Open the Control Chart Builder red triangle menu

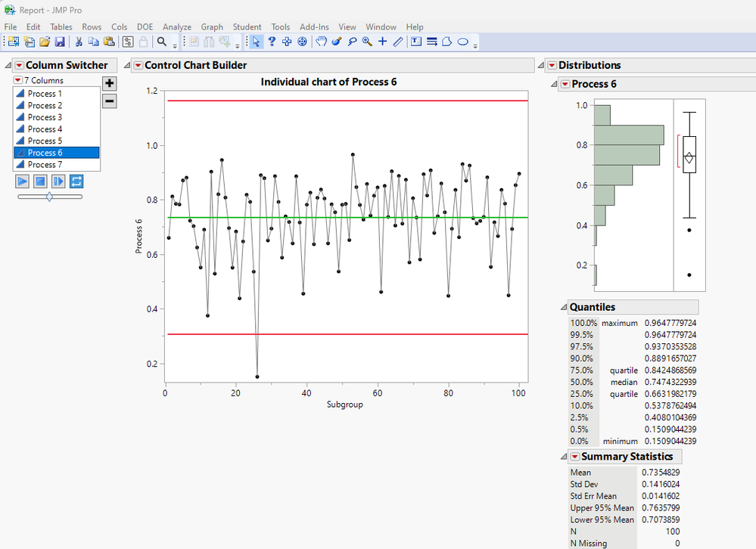tap(138, 66)
